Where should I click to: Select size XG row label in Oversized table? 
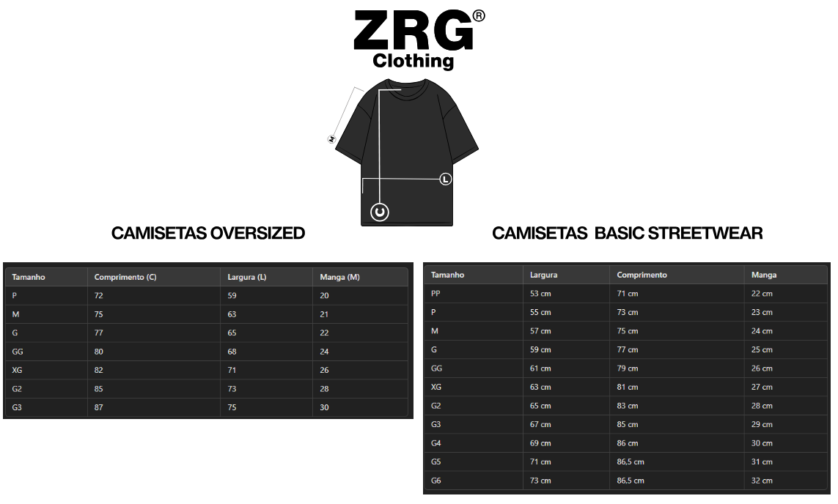[x=17, y=370]
